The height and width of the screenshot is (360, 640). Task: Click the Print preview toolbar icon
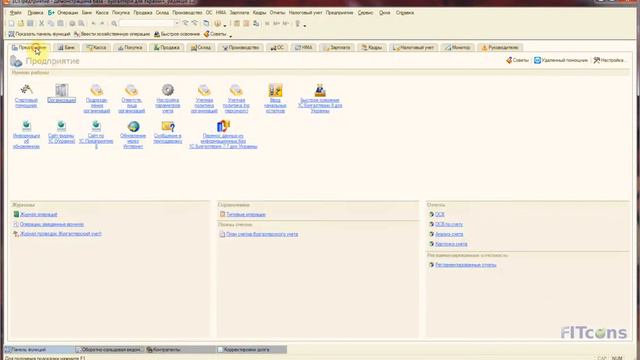tap(81, 24)
